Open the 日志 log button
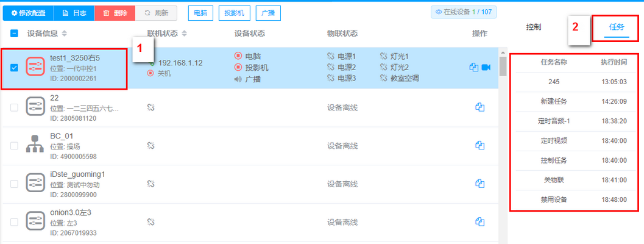The height and width of the screenshot is (244, 644). click(x=74, y=13)
